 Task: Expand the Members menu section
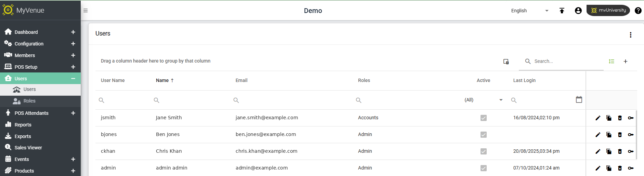coord(73,55)
